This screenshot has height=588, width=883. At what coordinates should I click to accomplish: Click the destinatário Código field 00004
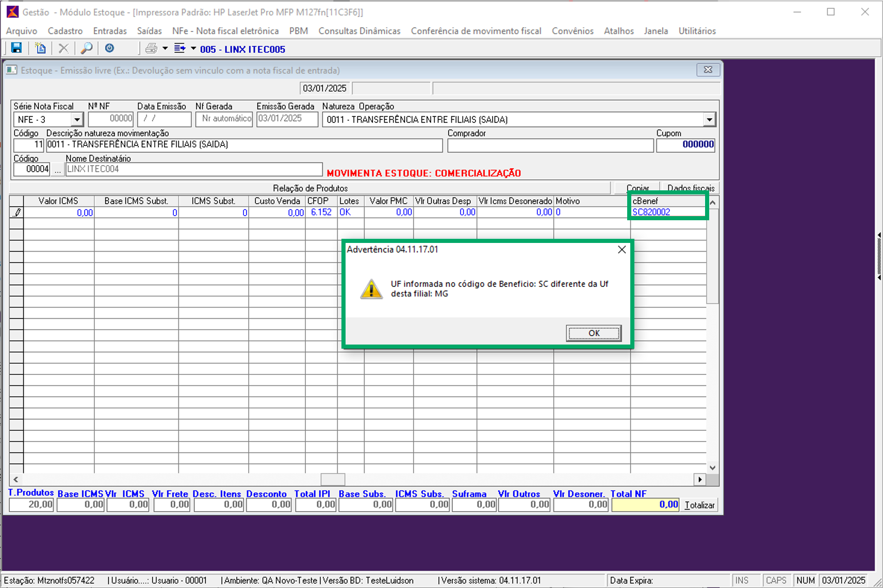tap(31, 169)
